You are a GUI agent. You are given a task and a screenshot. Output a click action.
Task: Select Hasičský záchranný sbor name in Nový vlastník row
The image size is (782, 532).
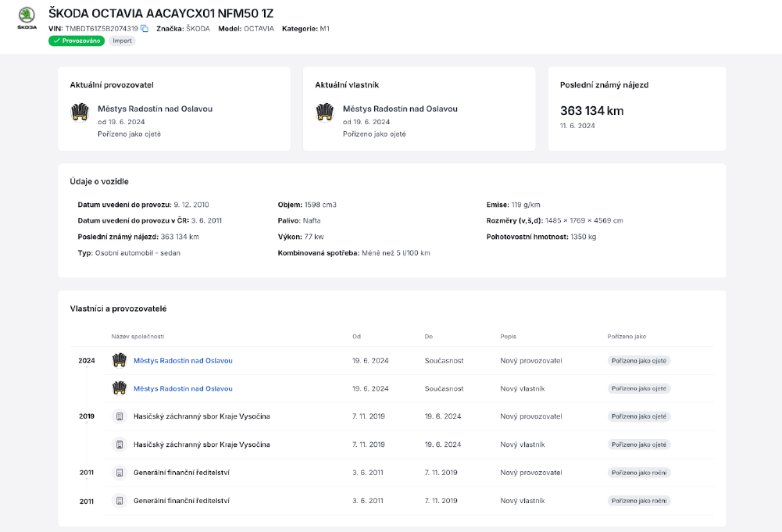pyautogui.click(x=202, y=445)
